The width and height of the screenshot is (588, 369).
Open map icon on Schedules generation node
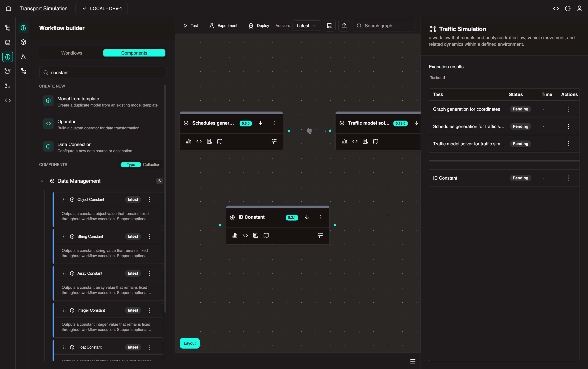coord(220,141)
